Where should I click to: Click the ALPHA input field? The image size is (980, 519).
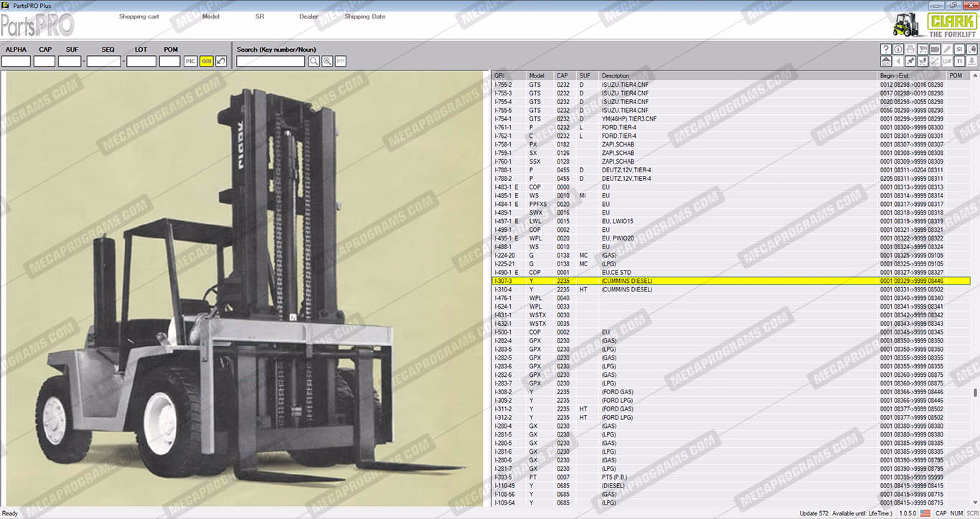click(16, 61)
